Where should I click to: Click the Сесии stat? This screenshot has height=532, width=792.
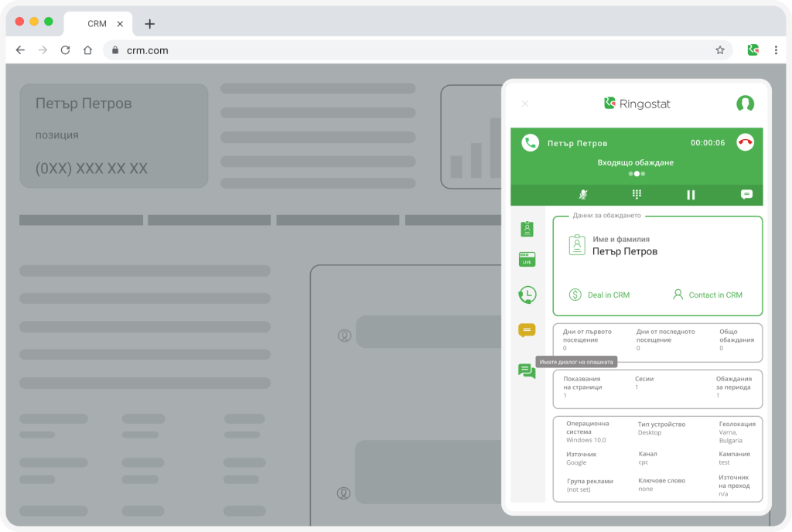tap(644, 383)
